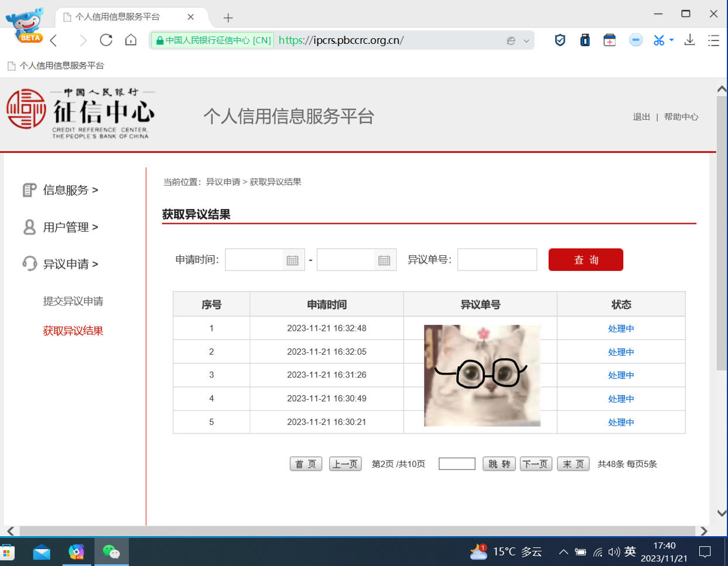Go to first page with 首页

306,464
